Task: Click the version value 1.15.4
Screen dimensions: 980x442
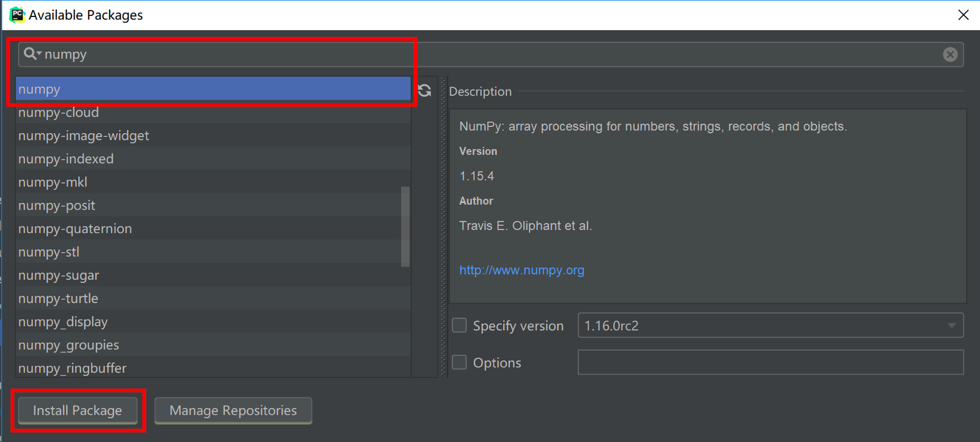Action: click(x=476, y=176)
